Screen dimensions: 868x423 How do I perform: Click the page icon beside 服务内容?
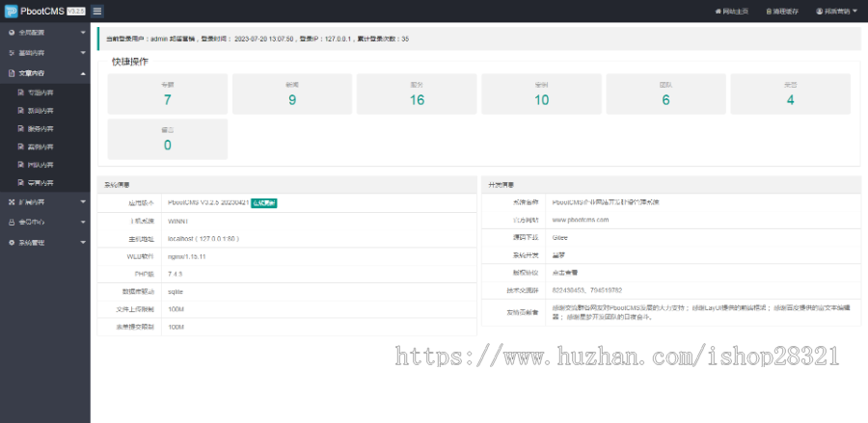click(x=21, y=129)
